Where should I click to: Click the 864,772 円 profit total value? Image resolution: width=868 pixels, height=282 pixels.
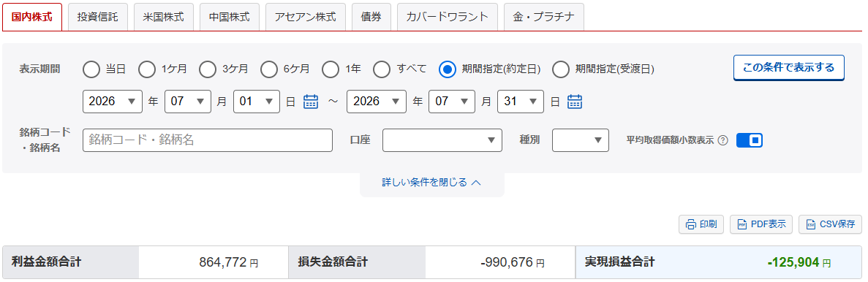click(229, 263)
